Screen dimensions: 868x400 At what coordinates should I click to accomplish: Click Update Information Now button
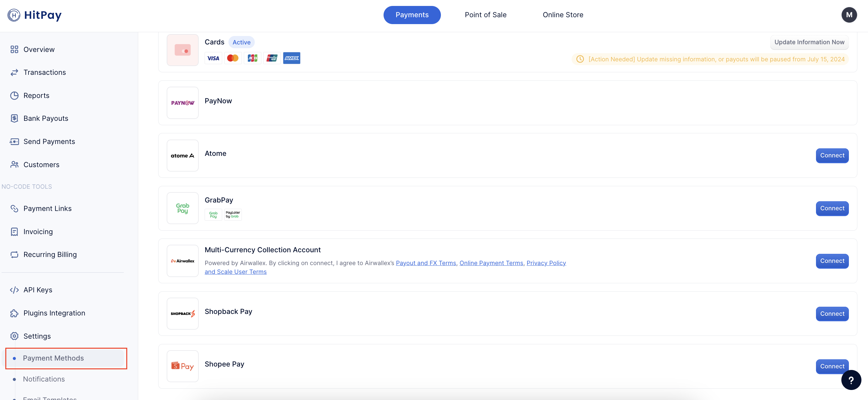(809, 42)
